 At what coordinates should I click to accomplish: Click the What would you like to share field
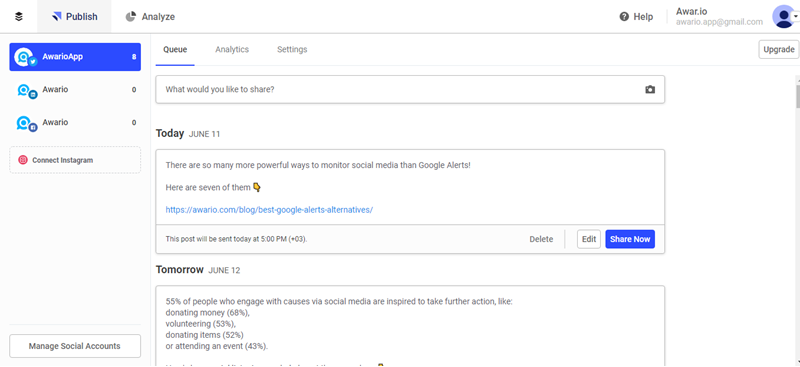click(x=410, y=89)
